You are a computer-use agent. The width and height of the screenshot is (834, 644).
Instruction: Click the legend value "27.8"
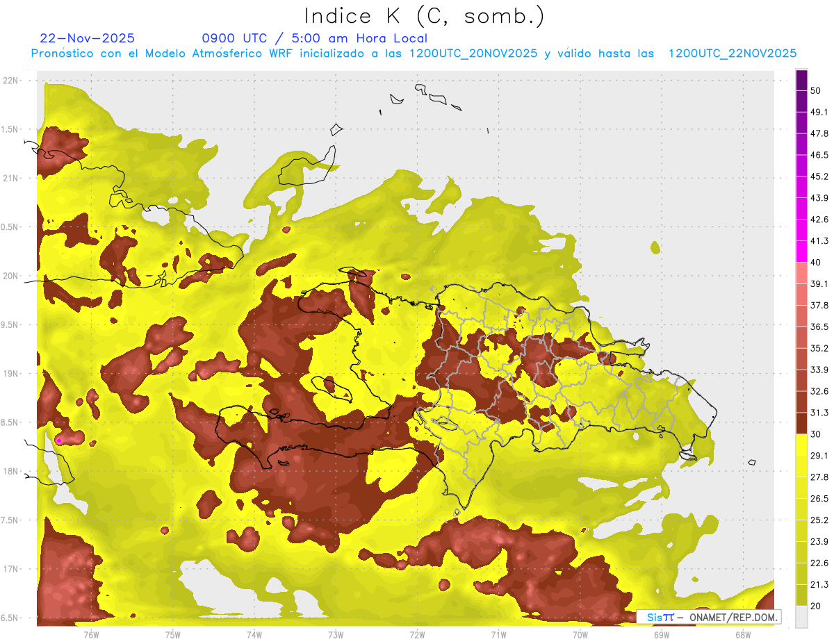click(819, 477)
